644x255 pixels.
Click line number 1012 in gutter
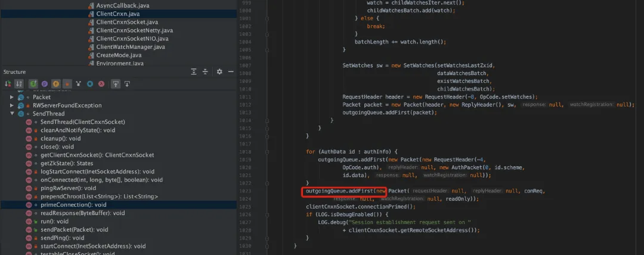pyautogui.click(x=244, y=105)
